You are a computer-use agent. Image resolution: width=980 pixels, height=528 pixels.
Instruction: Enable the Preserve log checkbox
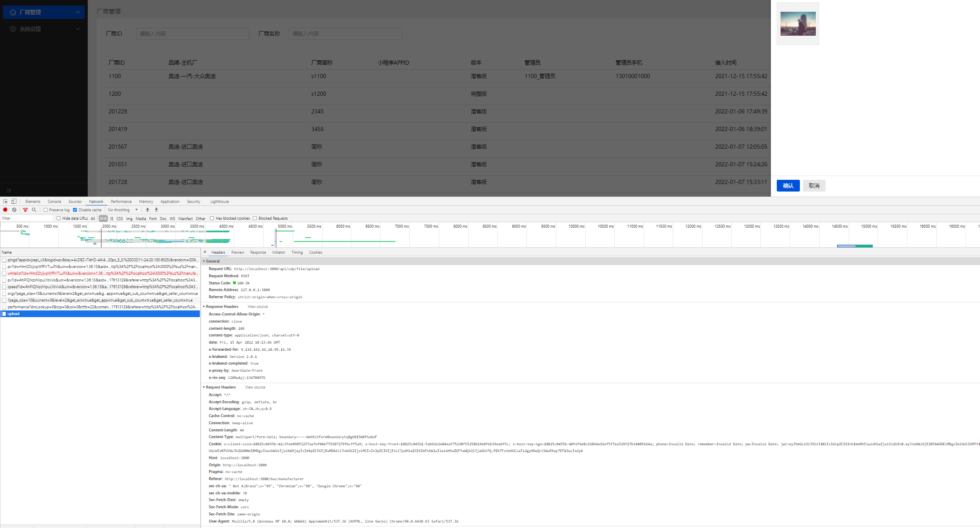point(45,210)
